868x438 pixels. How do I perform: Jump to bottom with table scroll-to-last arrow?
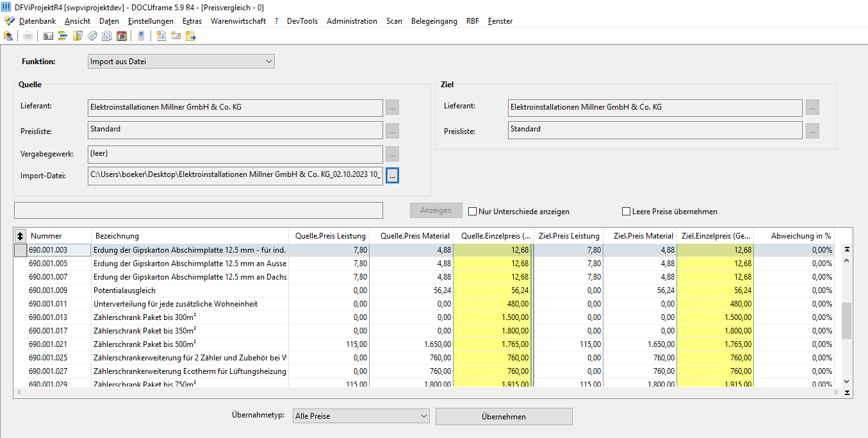(847, 392)
